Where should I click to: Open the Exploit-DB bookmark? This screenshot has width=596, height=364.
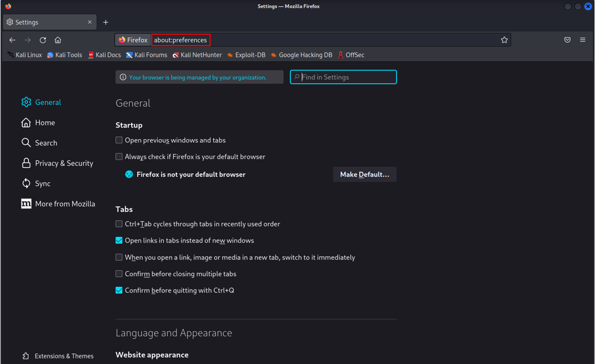(x=246, y=55)
